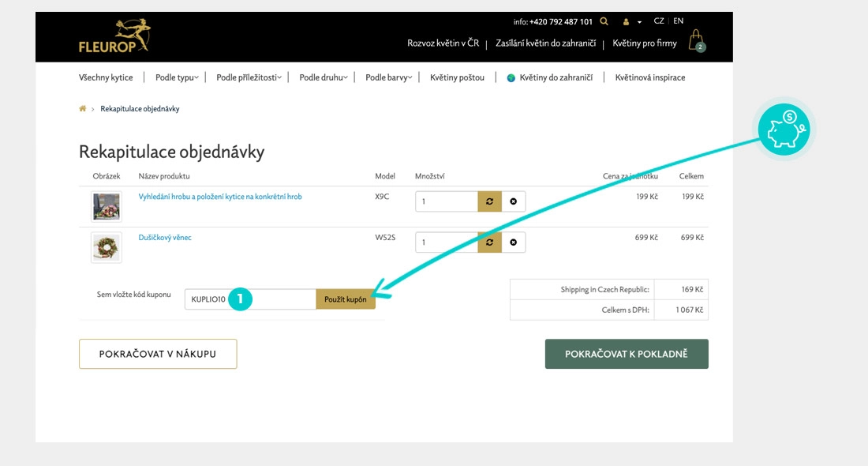The width and height of the screenshot is (868, 466).
Task: Click Pokračovat k pokladně button
Action: (x=627, y=354)
